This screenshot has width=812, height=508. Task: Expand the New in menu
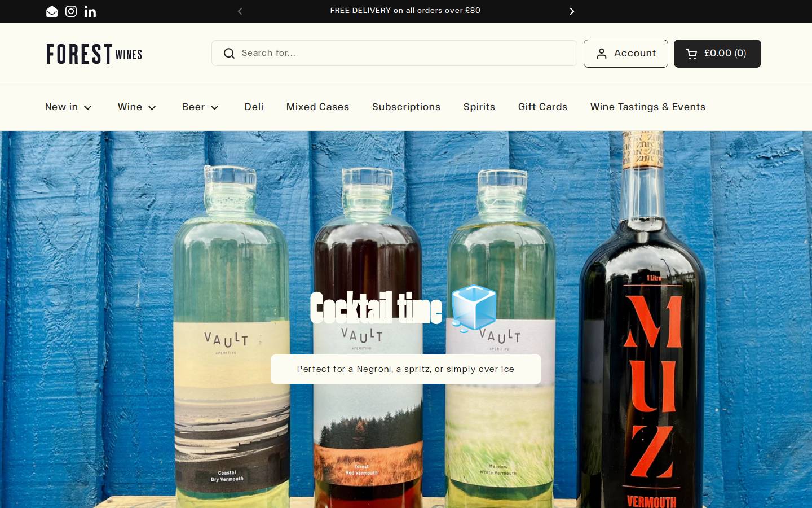tap(68, 107)
